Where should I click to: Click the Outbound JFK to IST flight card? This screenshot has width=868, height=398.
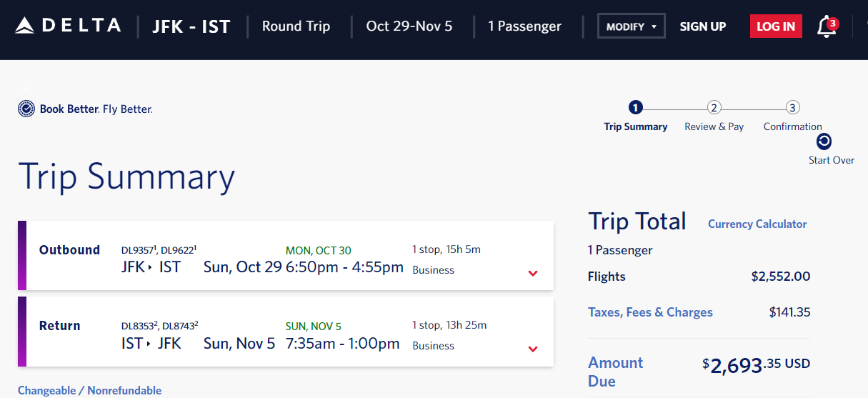(x=286, y=256)
